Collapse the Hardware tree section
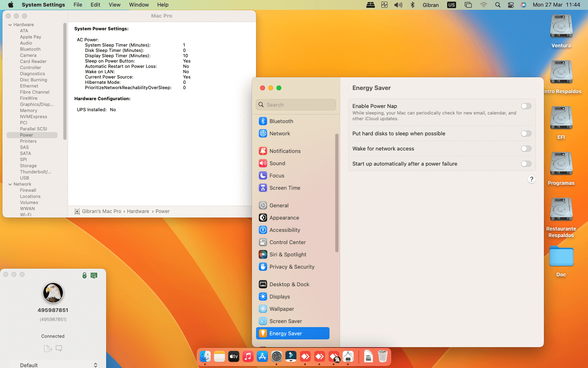This screenshot has width=588, height=368. [10, 25]
